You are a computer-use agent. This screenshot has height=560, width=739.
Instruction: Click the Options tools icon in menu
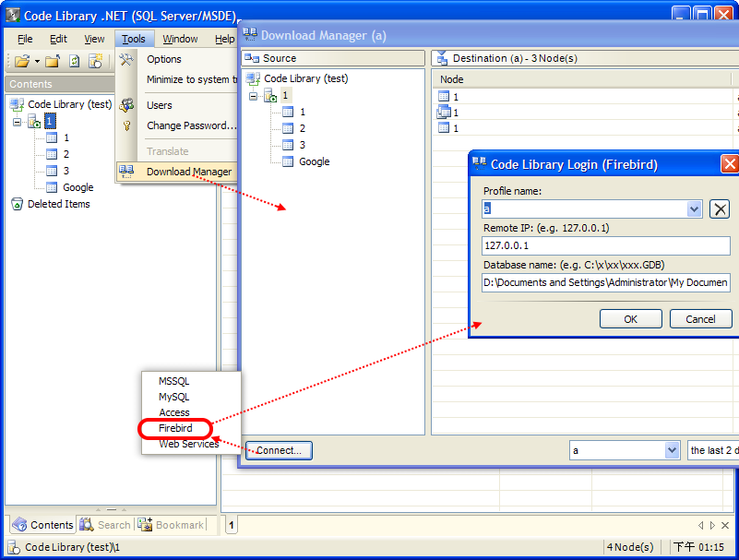tap(126, 59)
